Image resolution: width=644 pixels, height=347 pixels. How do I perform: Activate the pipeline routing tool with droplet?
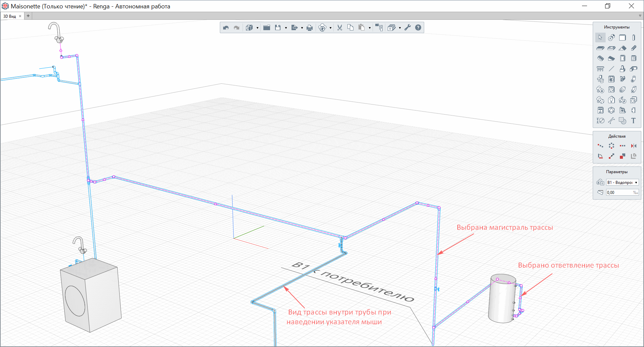click(600, 89)
